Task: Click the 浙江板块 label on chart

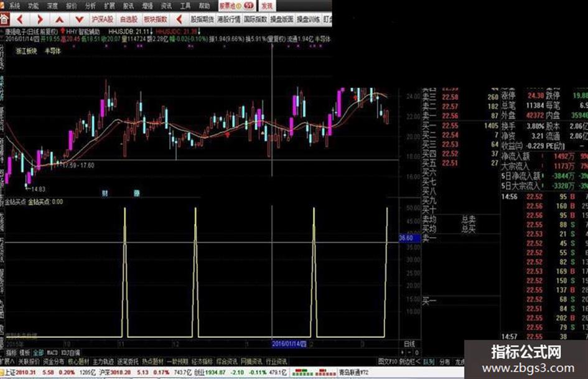Action: tap(26, 51)
